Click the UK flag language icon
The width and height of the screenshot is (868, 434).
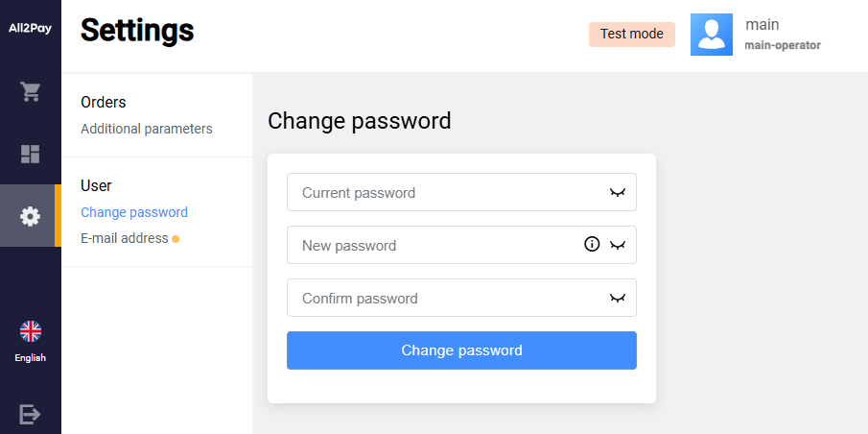(31, 331)
